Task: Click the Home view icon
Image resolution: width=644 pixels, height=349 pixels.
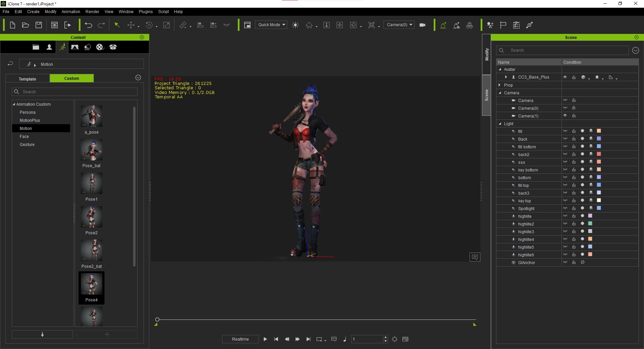Action: pos(309,25)
